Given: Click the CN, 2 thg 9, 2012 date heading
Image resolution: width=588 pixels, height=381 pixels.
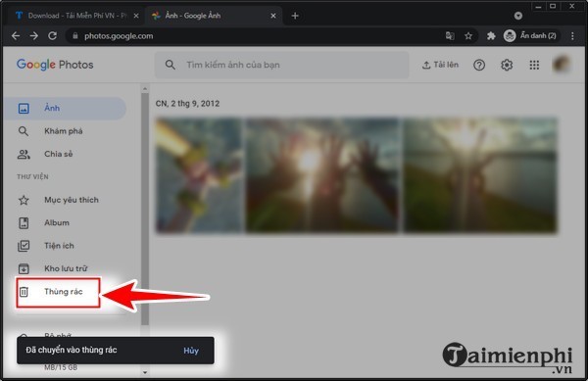Looking at the screenshot, I should 187,104.
